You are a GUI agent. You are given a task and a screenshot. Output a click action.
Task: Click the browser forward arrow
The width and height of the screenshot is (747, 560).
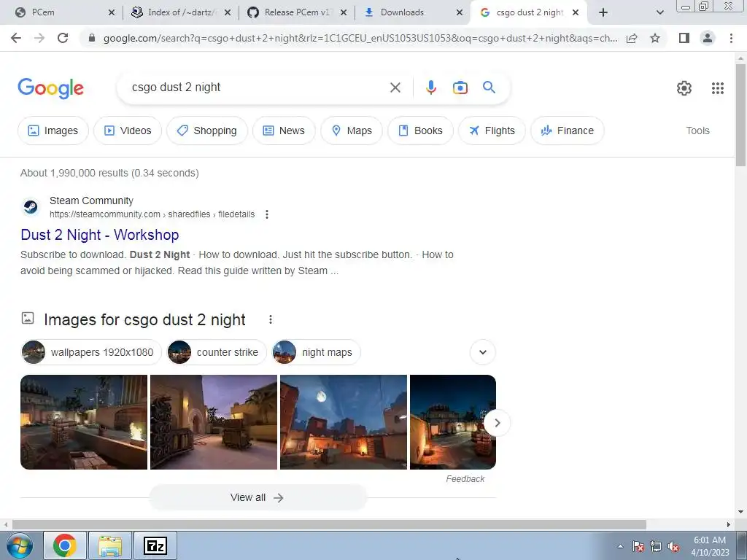39,38
